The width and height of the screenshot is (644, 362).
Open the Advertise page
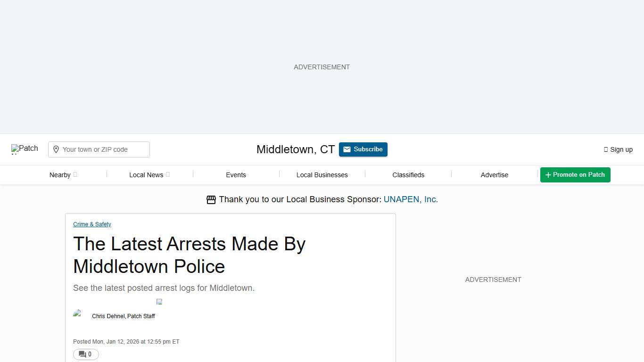(495, 175)
